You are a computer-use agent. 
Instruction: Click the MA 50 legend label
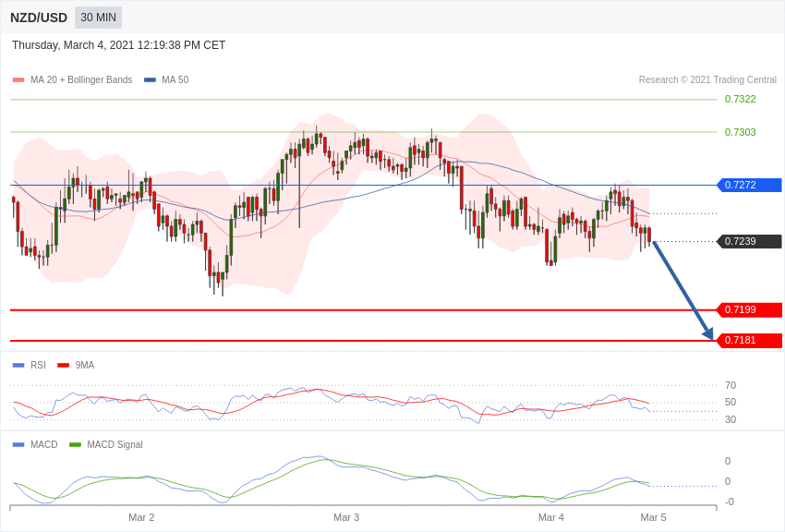click(x=175, y=80)
